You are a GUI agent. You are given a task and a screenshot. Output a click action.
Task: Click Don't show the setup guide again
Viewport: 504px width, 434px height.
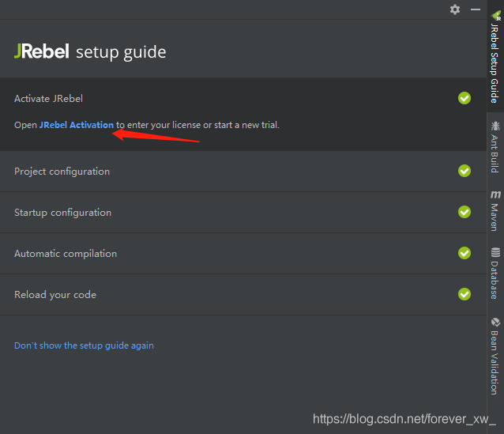point(84,345)
